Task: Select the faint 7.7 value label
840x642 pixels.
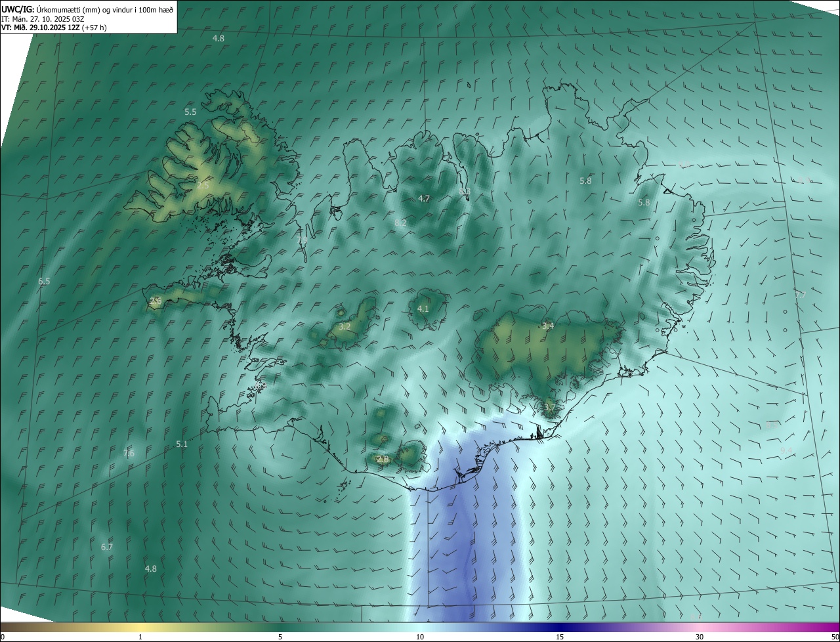Action: point(800,295)
